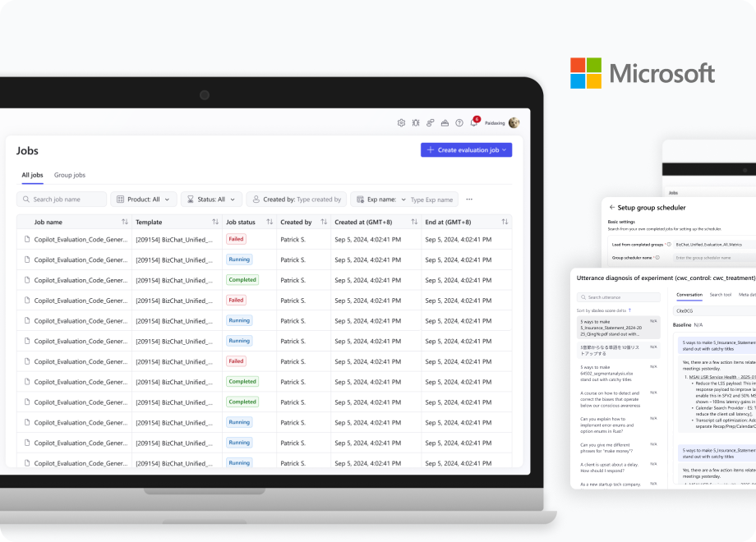Sort the Job status column
This screenshot has height=542, width=756.
270,222
